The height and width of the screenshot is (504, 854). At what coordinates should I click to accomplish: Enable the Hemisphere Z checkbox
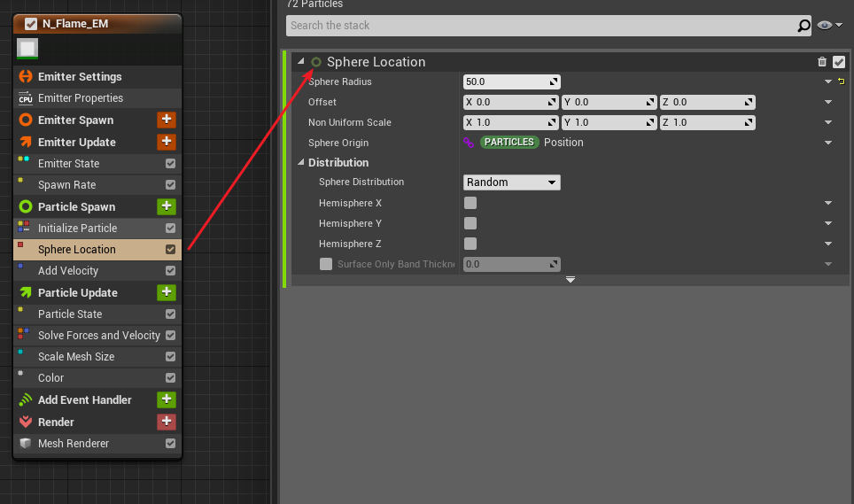[470, 244]
